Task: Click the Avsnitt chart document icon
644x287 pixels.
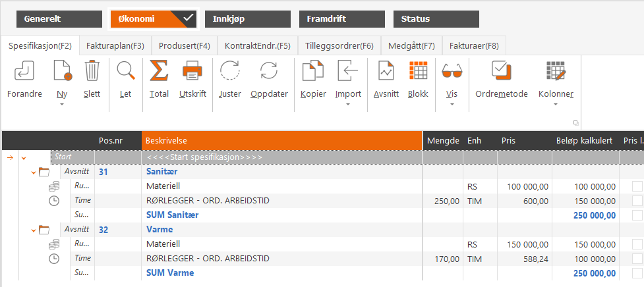Action: point(386,71)
